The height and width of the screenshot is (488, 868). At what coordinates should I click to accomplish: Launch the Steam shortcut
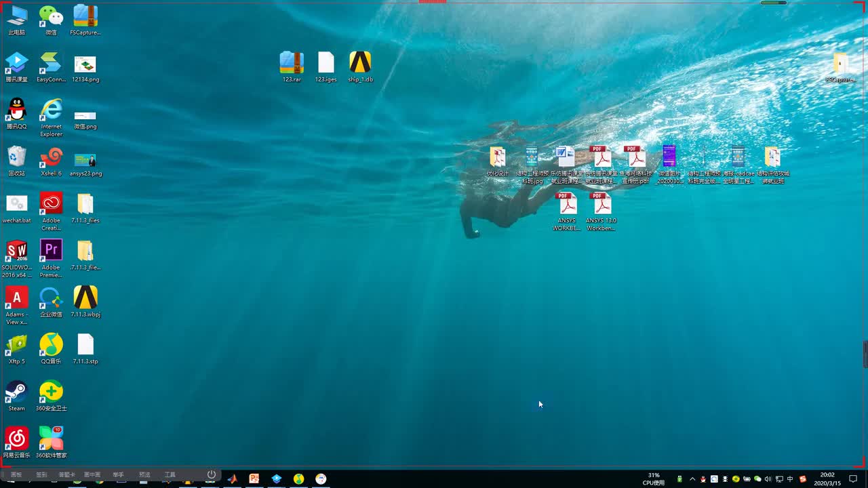pos(17,396)
